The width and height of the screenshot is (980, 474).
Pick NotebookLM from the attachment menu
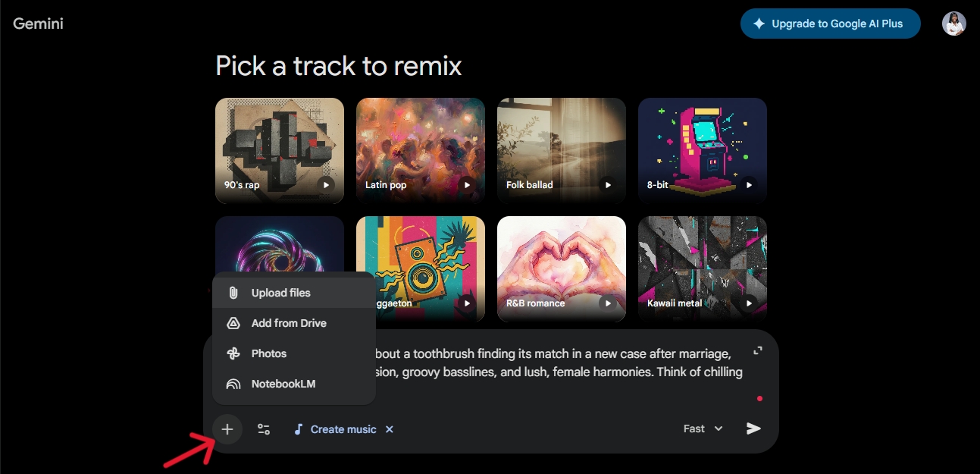(x=283, y=384)
